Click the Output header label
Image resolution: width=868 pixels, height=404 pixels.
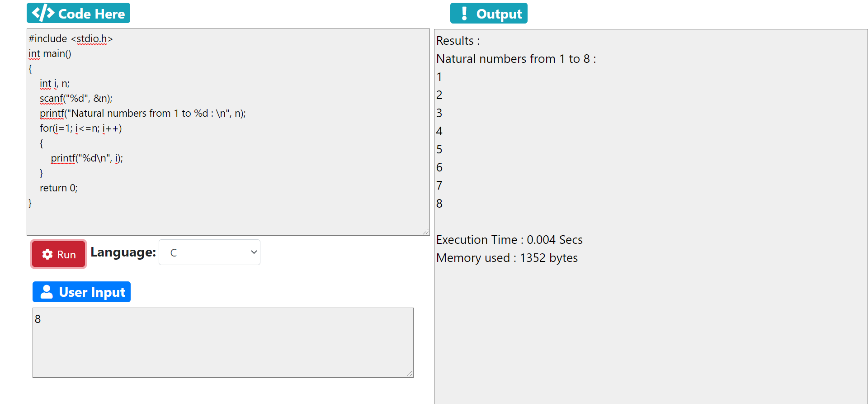click(499, 14)
